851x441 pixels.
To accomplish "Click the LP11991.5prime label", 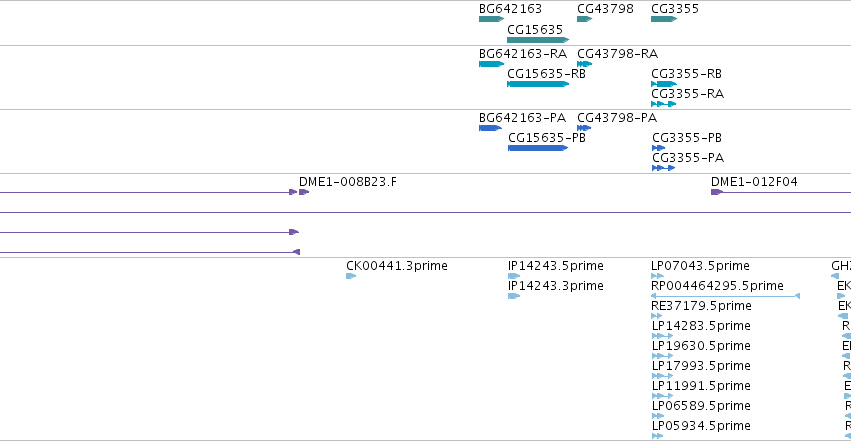I will [x=701, y=386].
